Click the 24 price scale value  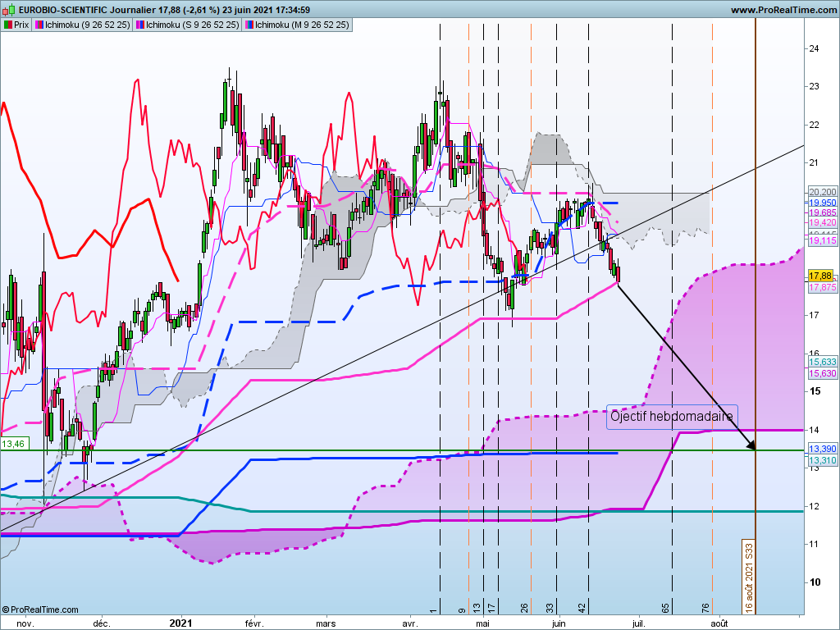[x=815, y=48]
